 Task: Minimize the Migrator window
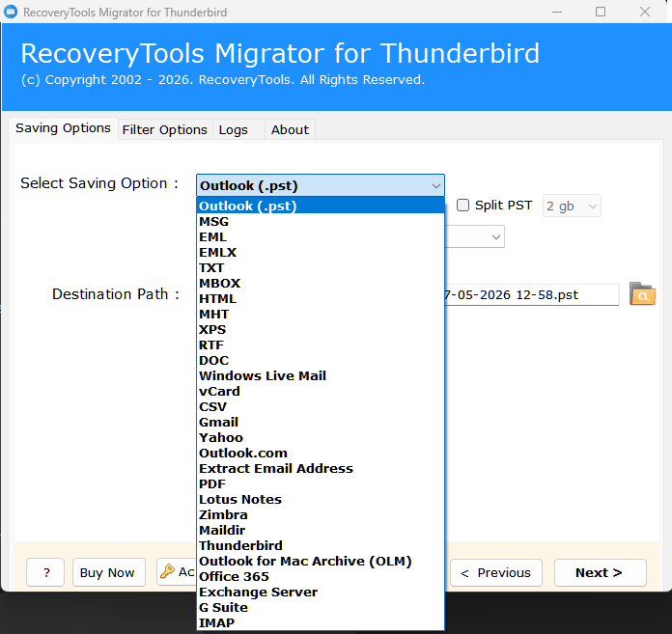[557, 12]
